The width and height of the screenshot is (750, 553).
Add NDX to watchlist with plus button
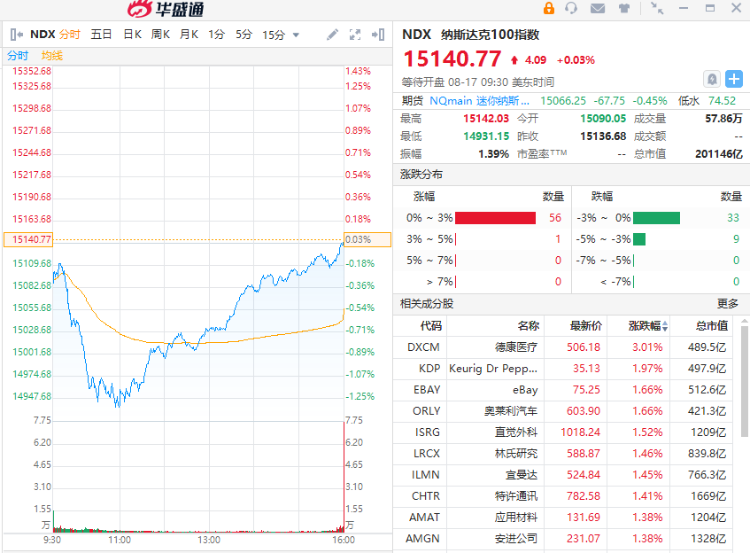[x=734, y=78]
